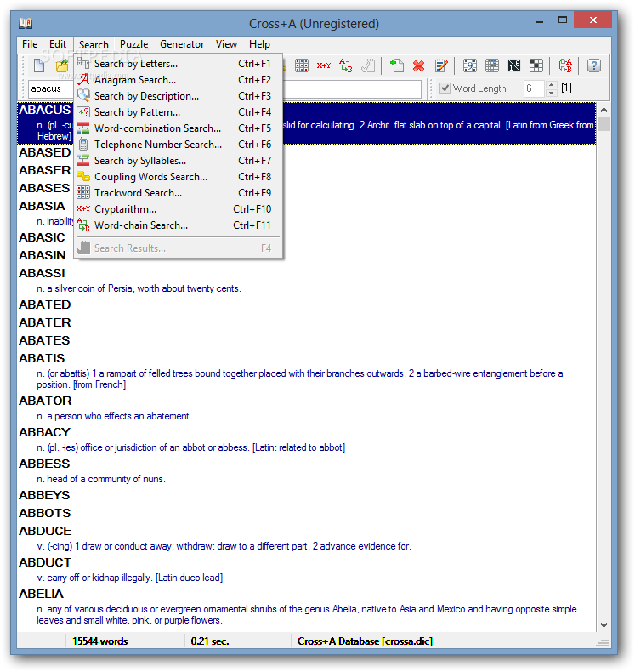
Task: Select the word ABELIA in list
Action: click(41, 594)
